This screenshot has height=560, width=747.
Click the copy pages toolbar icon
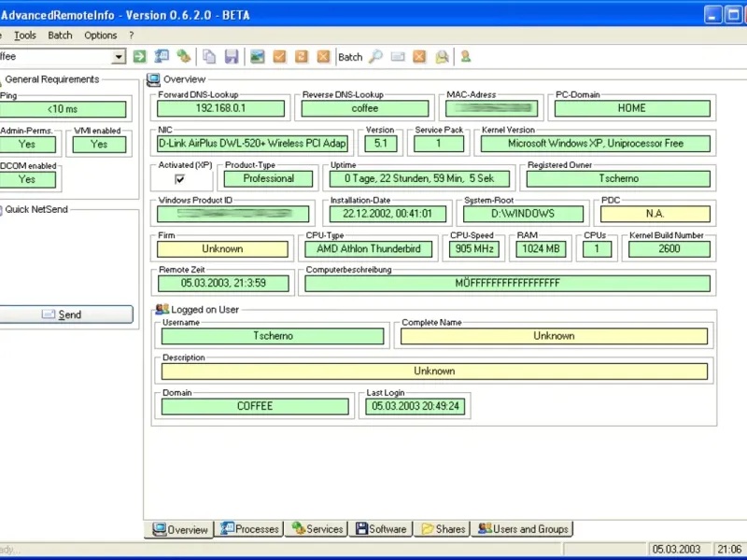[x=209, y=57]
